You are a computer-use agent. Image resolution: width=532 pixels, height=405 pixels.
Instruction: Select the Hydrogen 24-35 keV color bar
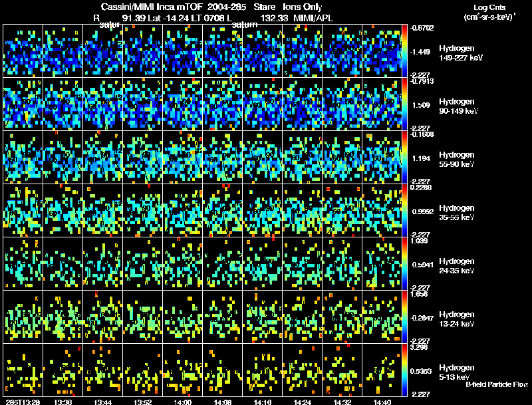(404, 263)
